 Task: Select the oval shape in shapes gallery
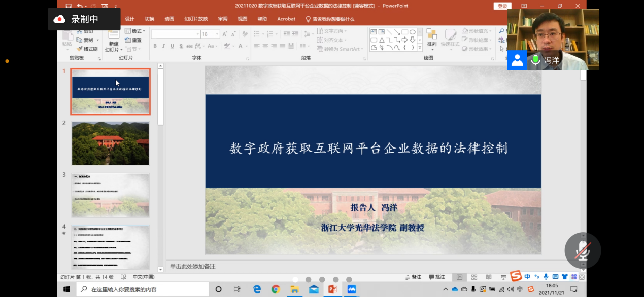tap(413, 32)
